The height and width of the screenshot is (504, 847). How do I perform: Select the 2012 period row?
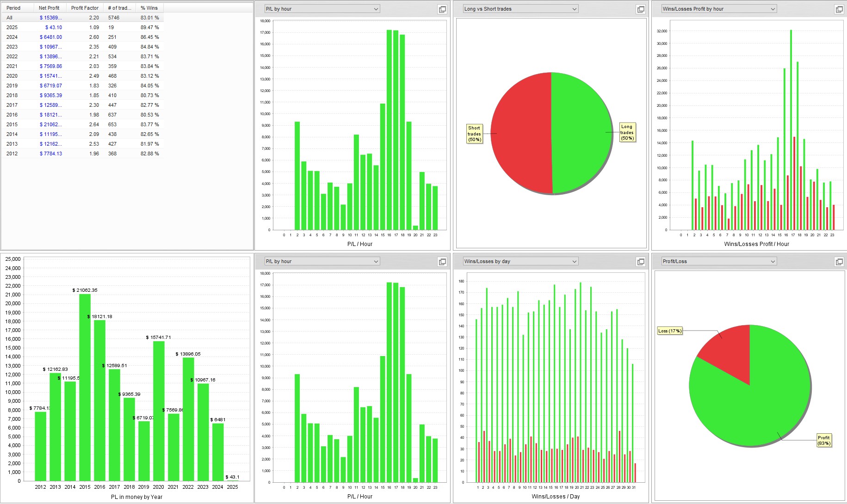(x=82, y=154)
